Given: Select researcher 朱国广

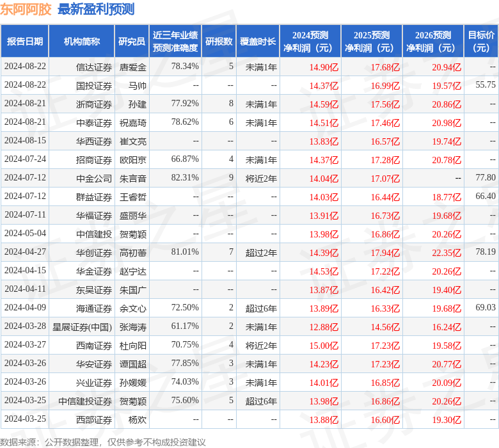Looking at the screenshot, I should (133, 290).
